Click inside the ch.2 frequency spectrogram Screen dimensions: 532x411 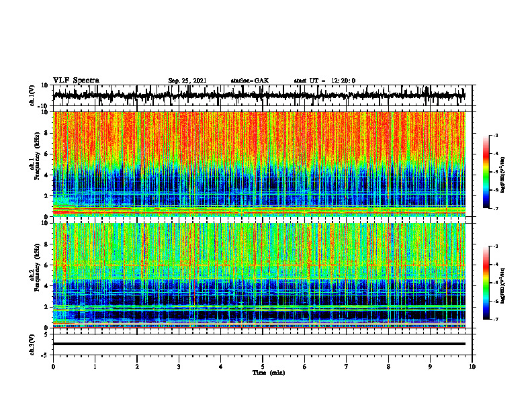(259, 275)
